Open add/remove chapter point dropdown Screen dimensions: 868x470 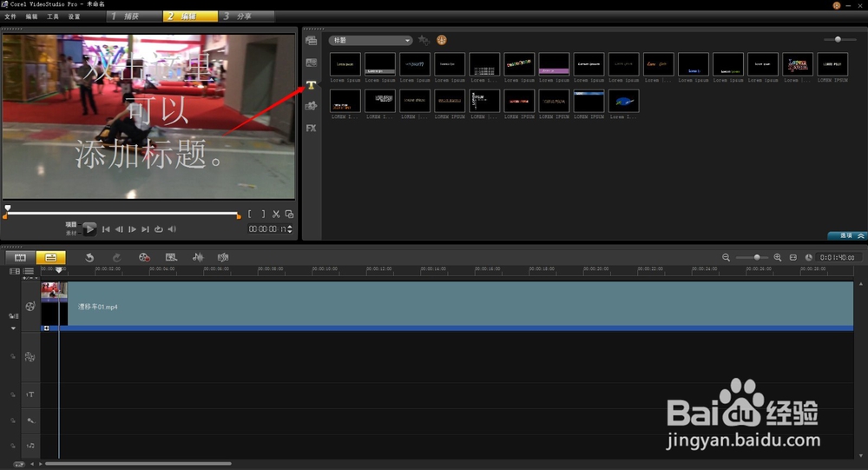pos(30,278)
